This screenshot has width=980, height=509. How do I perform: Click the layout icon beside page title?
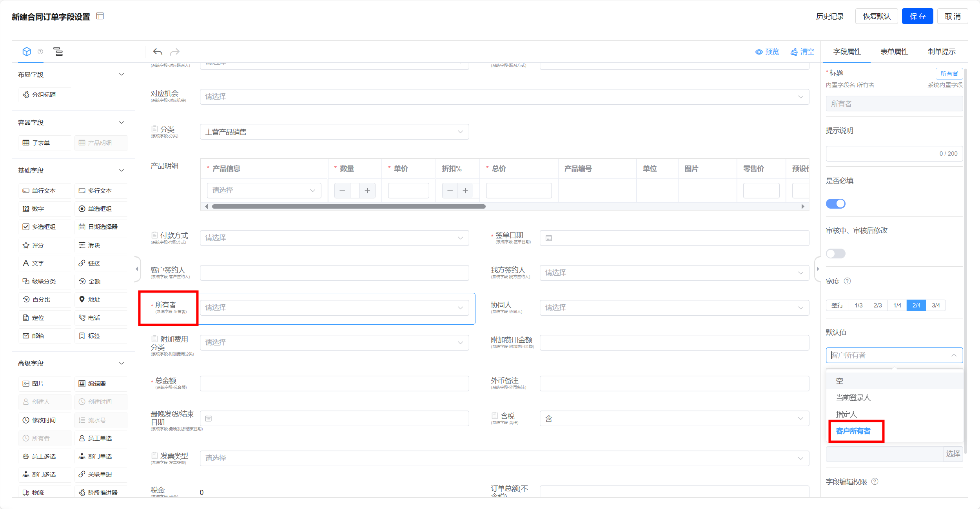tap(100, 16)
